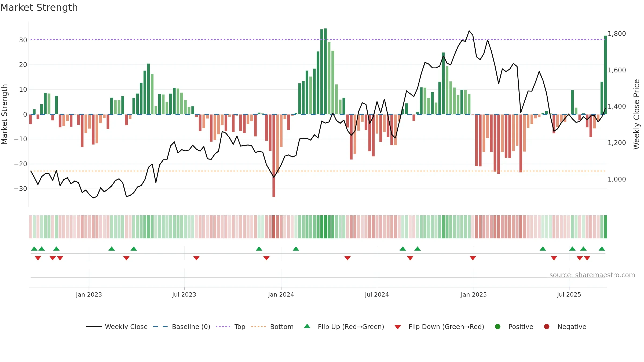644x362 pixels.
Task: Click the purple dotted Top line sample in legend
Action: click(223, 327)
